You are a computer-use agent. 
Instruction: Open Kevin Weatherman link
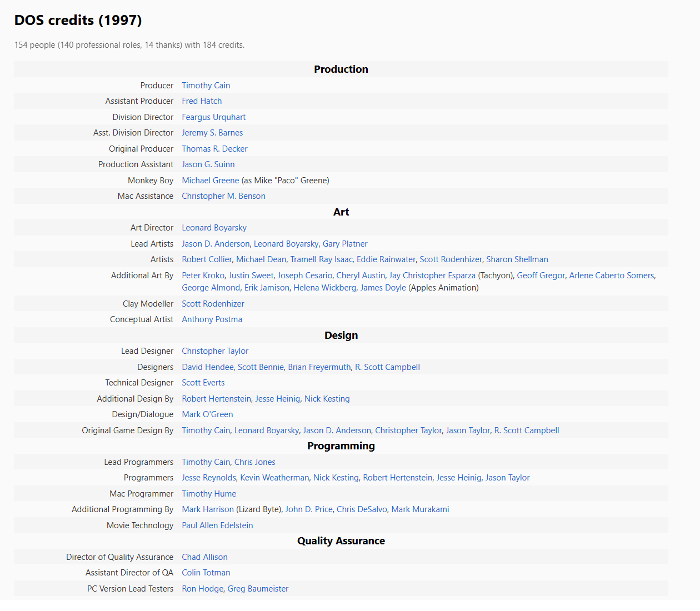(274, 478)
